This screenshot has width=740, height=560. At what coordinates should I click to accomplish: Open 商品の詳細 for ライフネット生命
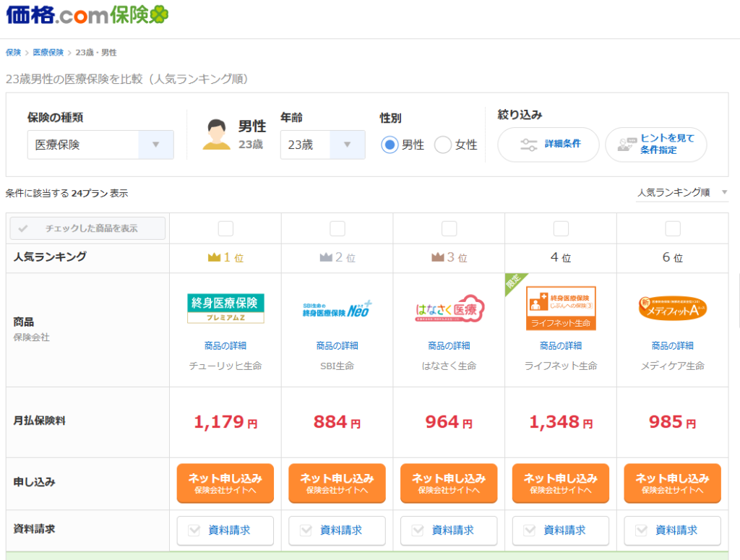tap(561, 346)
